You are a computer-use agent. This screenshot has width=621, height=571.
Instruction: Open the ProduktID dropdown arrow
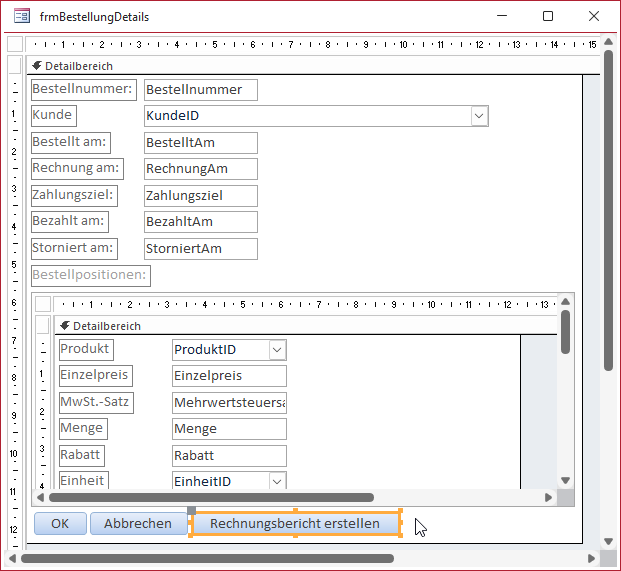pyautogui.click(x=277, y=350)
